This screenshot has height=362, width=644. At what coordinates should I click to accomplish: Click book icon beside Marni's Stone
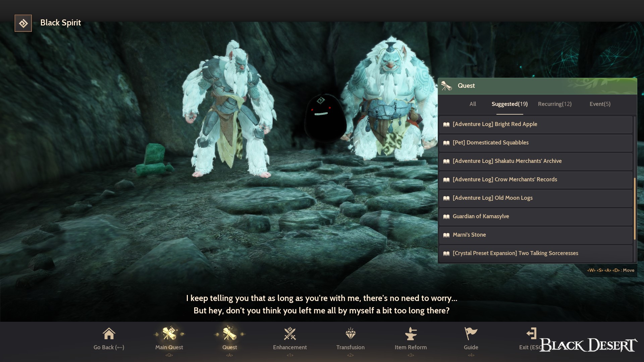tap(446, 235)
